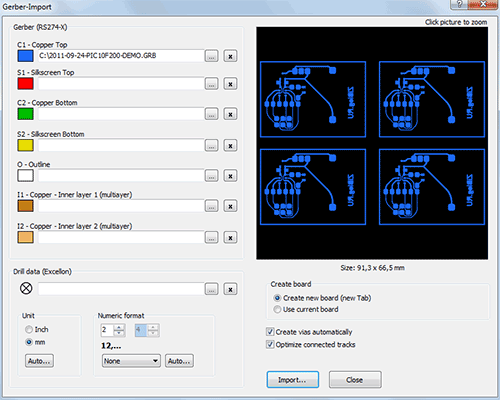
Task: Browse for the S2 Silkscreen Bottom file
Action: click(211, 145)
